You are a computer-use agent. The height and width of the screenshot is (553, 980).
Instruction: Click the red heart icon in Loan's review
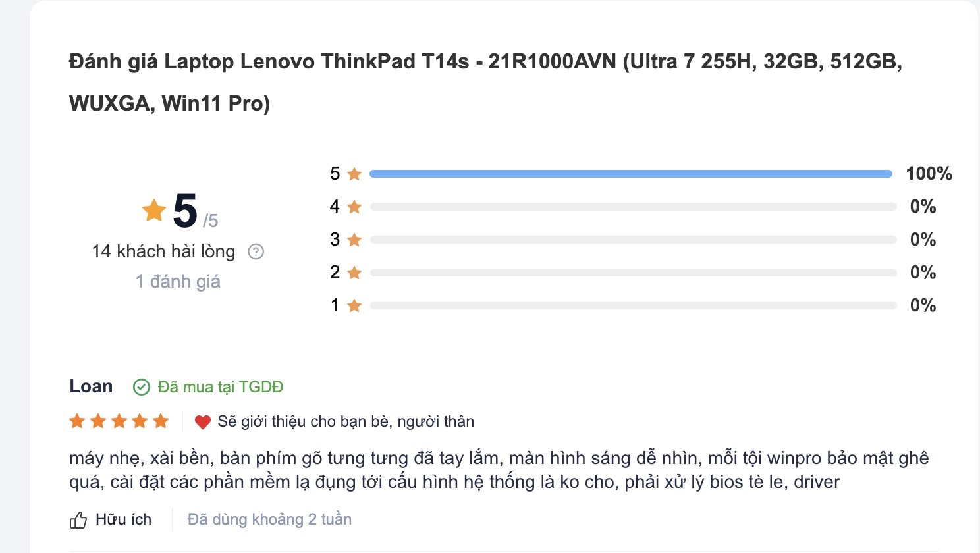(204, 421)
